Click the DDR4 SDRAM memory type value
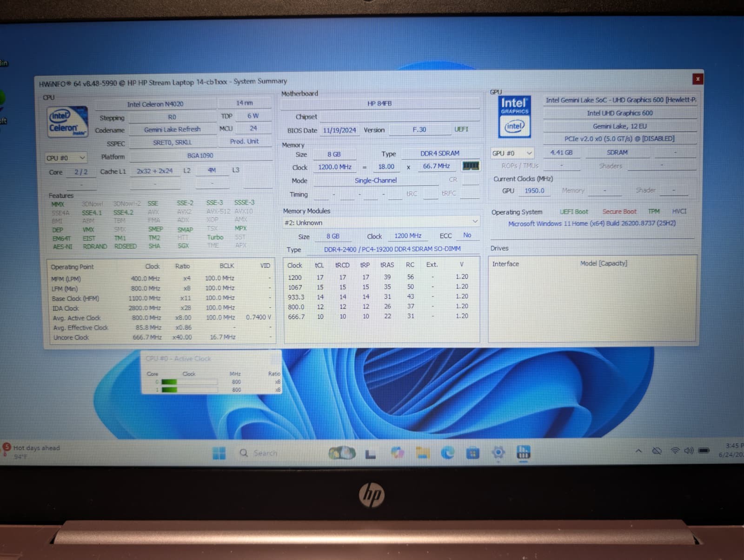Viewport: 744px width, 560px height. point(440,153)
